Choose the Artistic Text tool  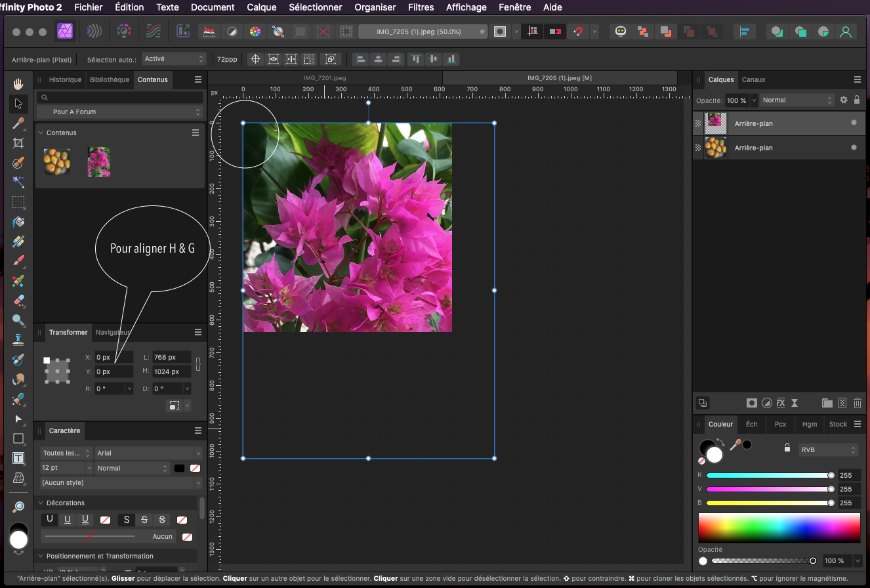click(x=18, y=458)
